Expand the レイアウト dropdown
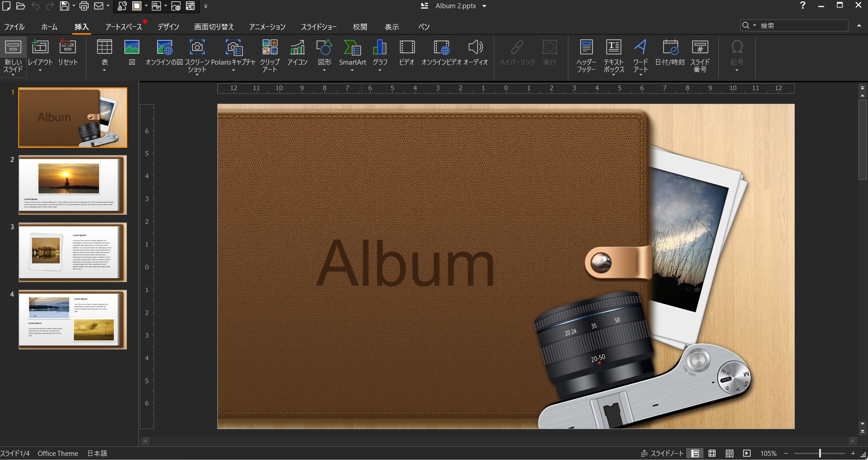The height and width of the screenshot is (460, 868). 40,70
